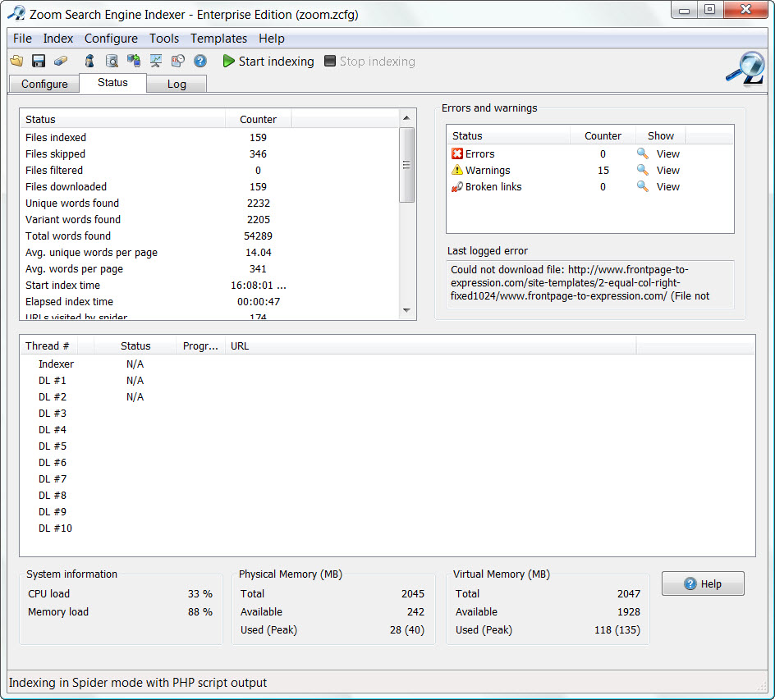
Task: Open the chart presentation board icon in the toolbar
Action: [x=156, y=61]
